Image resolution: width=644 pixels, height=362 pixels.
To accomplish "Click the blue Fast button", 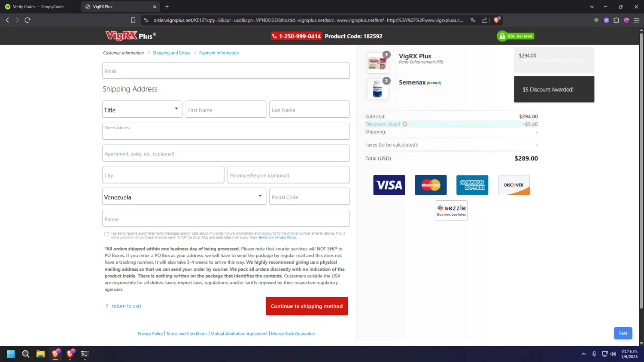I will pos(623,333).
